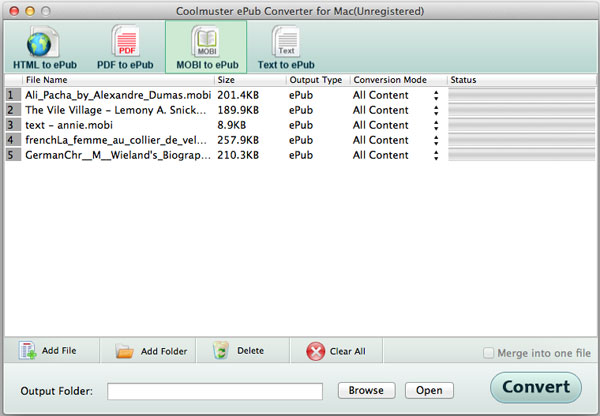Select the text - annie.mobi file
600x416 pixels.
coord(69,125)
